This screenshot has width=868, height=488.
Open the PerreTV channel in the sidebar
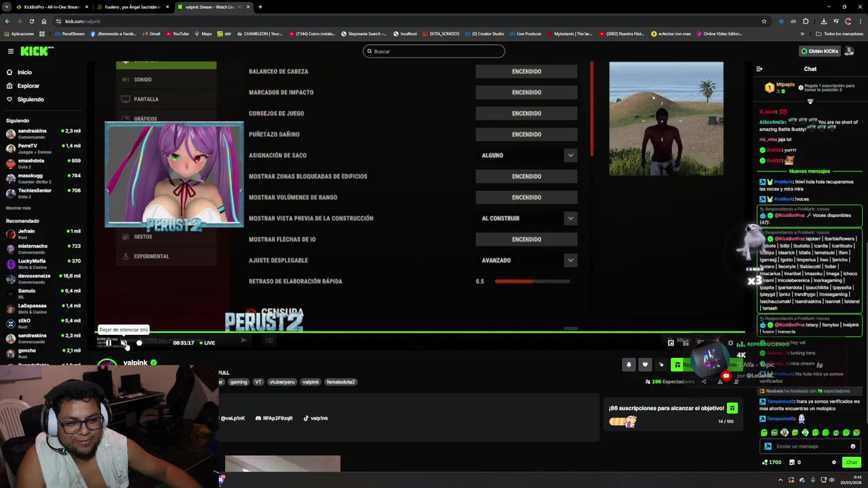pyautogui.click(x=43, y=148)
